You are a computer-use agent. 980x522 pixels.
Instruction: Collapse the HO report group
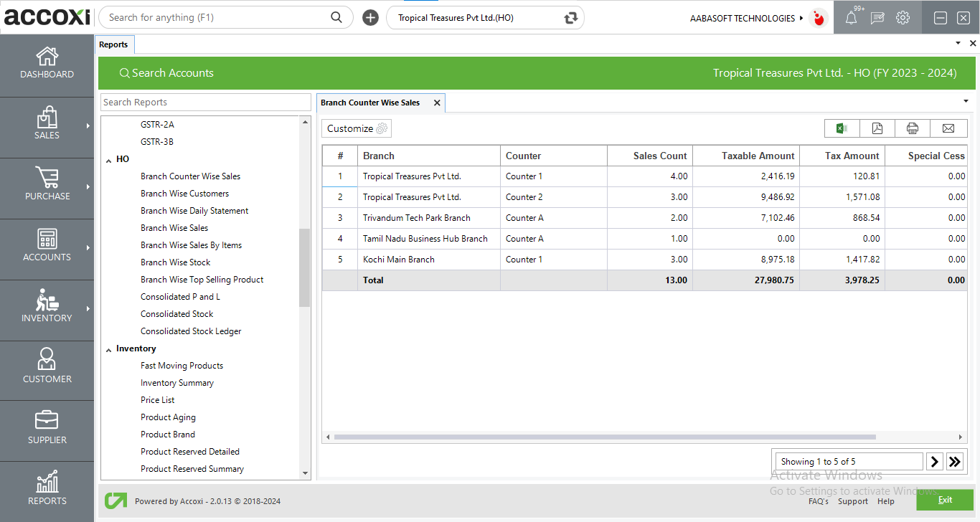(x=108, y=159)
